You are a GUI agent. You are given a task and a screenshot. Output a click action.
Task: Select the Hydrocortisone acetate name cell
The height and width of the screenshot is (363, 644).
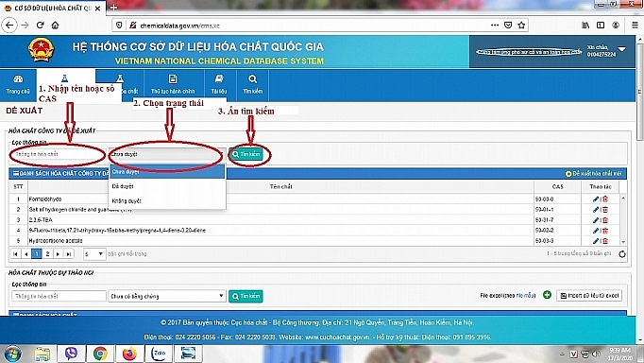click(281, 241)
